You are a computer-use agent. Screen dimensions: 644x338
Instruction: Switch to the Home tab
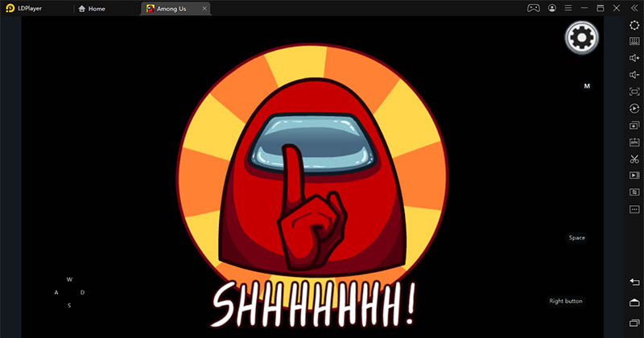[x=92, y=9]
